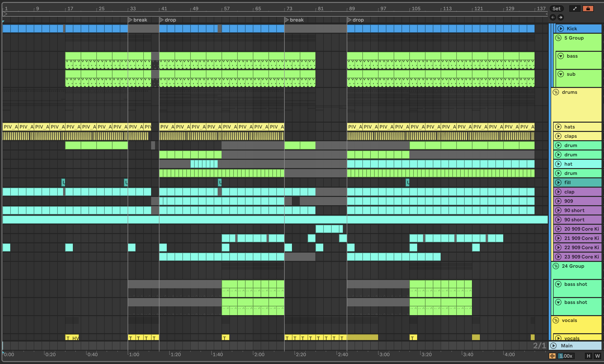The image size is (604, 364).
Task: Click the fill track's play icon
Action: coord(558,182)
